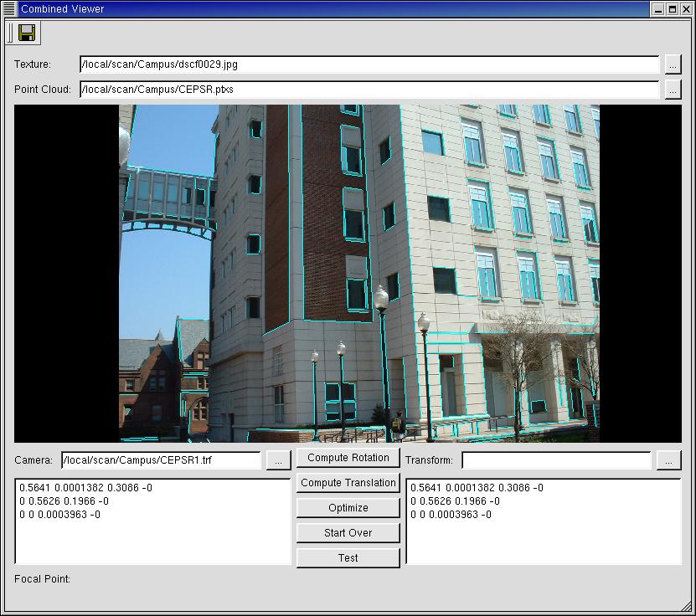Hit the Start Over button

click(x=348, y=533)
